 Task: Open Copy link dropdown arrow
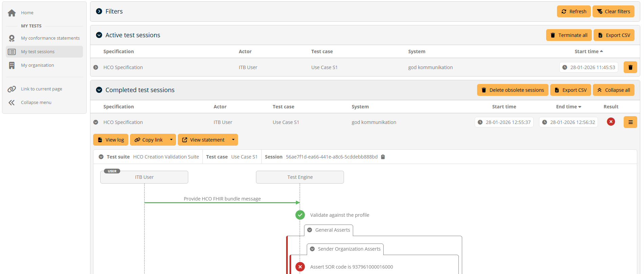tap(171, 140)
